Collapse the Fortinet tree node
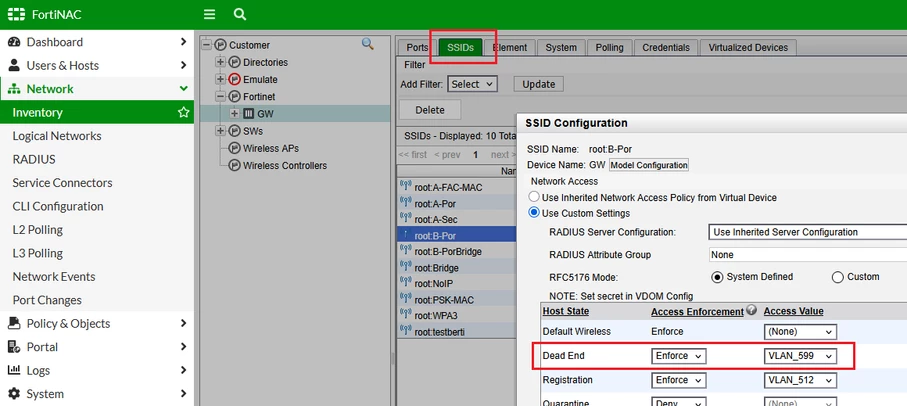The height and width of the screenshot is (406, 907). click(220, 97)
